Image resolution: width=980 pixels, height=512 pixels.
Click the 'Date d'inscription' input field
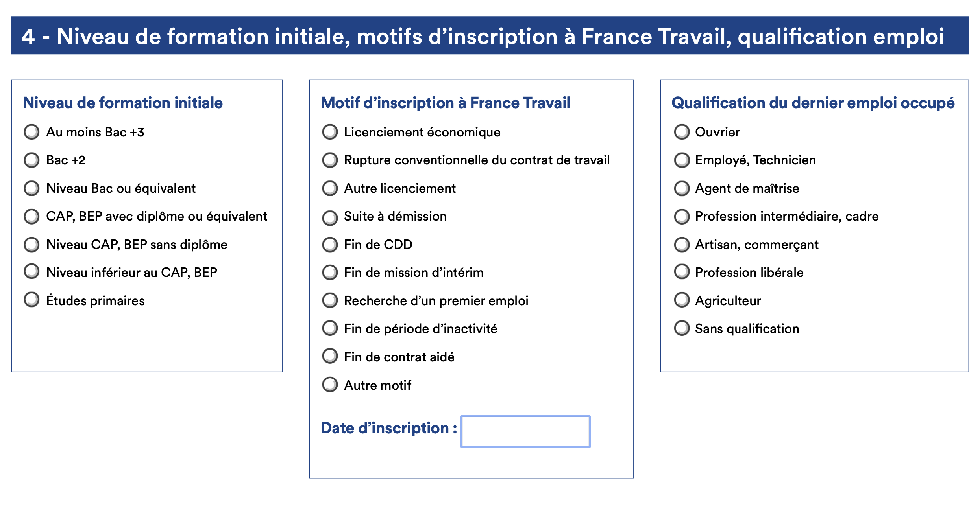pos(525,431)
